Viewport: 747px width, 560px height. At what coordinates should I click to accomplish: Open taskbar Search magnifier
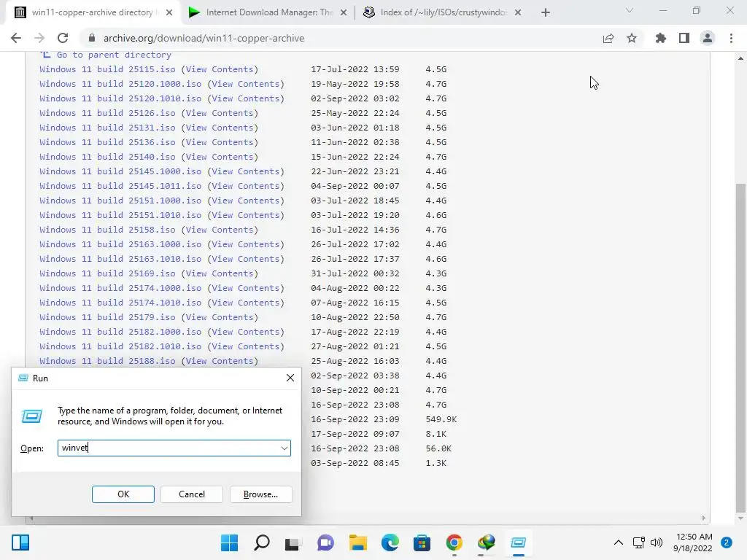click(262, 542)
